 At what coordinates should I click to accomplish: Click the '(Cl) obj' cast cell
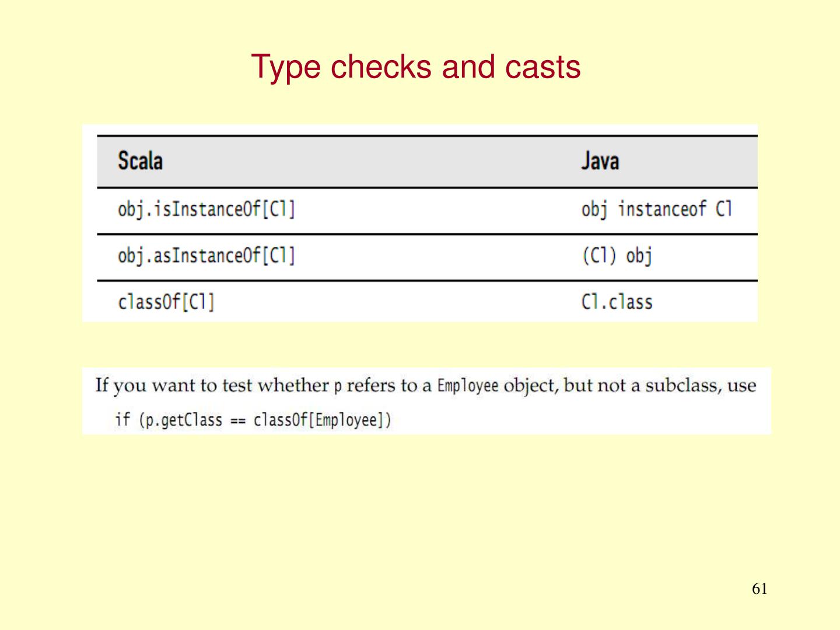click(x=617, y=256)
